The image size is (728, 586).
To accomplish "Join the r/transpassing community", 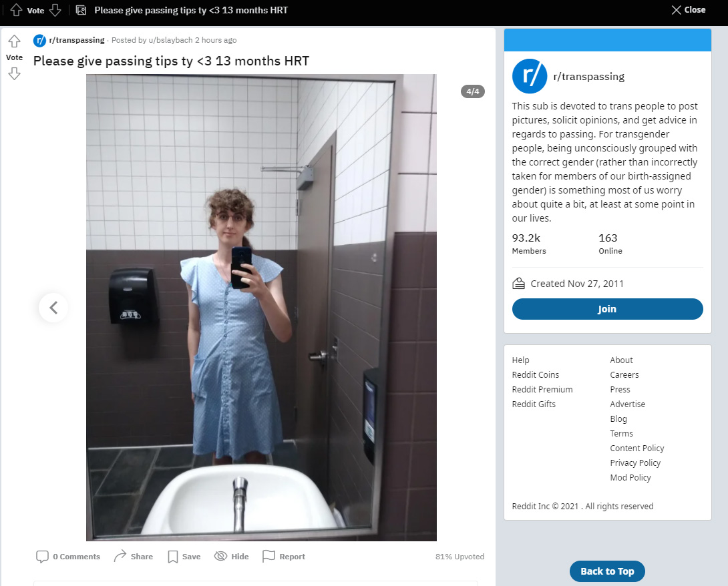I will point(607,309).
